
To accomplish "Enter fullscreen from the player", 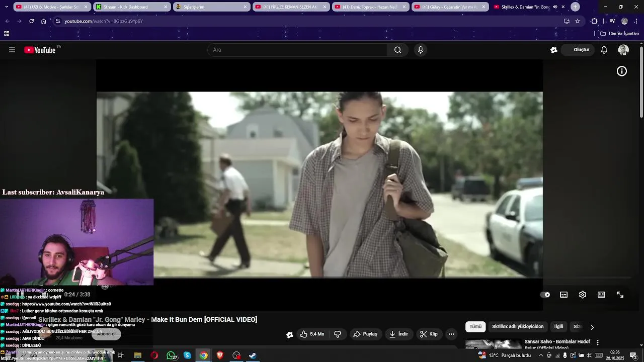I will 620,295.
